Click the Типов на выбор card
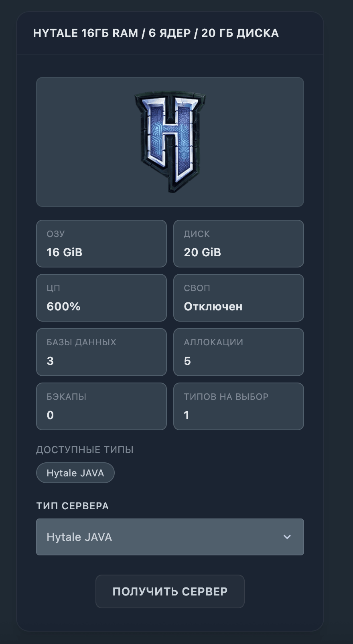Viewport: 353px width, 644px height. tap(239, 406)
